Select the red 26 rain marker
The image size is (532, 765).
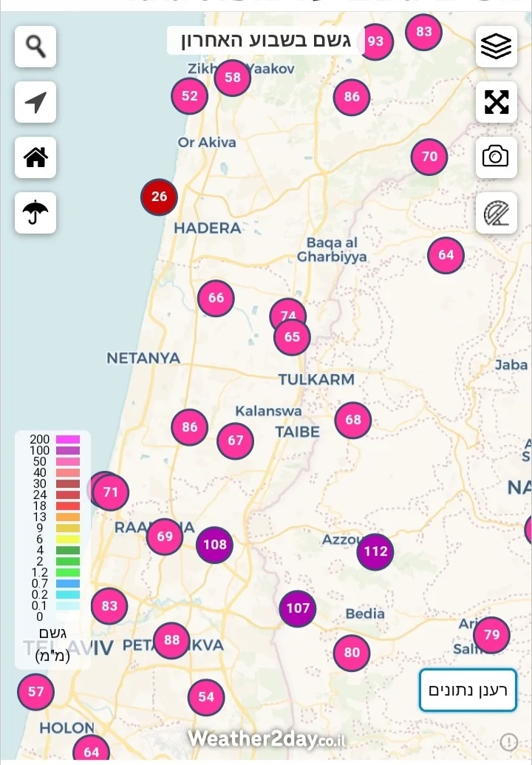click(x=159, y=197)
